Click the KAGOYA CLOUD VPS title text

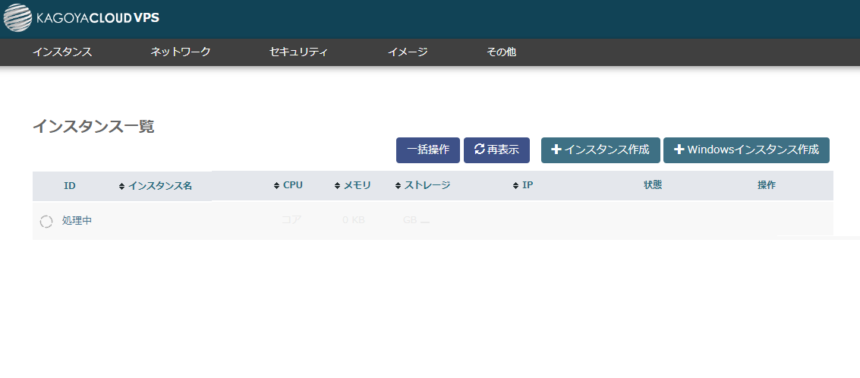coord(98,18)
